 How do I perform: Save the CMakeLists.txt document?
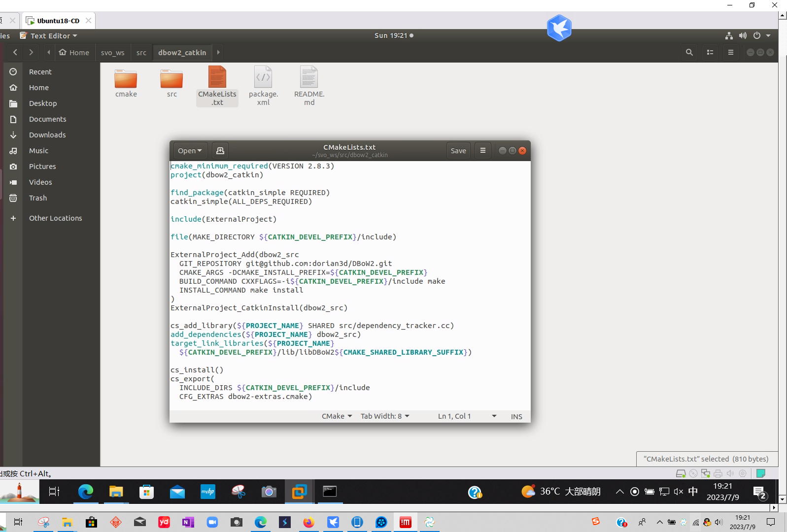pyautogui.click(x=458, y=151)
